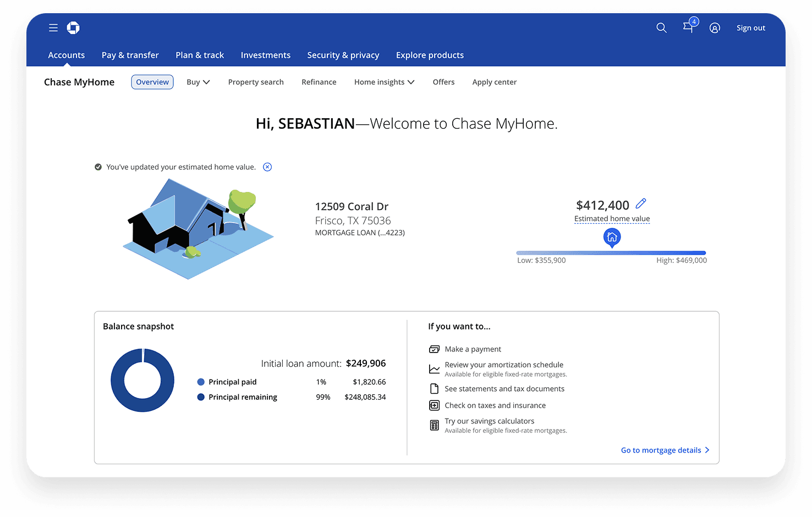The height and width of the screenshot is (517, 812).
Task: Edit estimated home value pencil icon
Action: [641, 204]
